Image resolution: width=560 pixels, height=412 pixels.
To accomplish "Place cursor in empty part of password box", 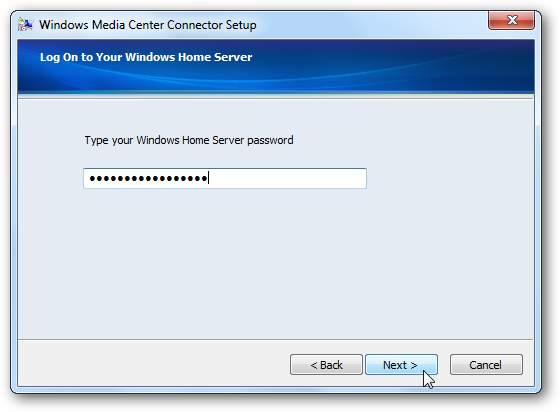I will 288,178.
